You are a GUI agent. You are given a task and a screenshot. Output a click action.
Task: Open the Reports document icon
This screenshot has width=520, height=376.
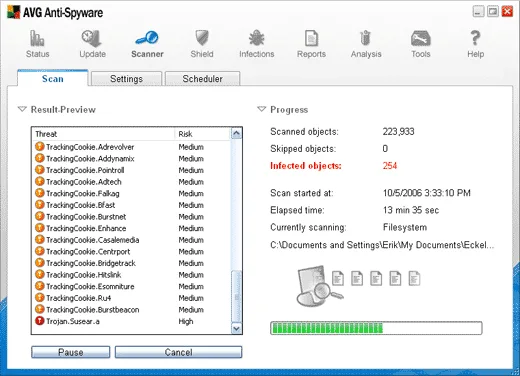pos(311,38)
